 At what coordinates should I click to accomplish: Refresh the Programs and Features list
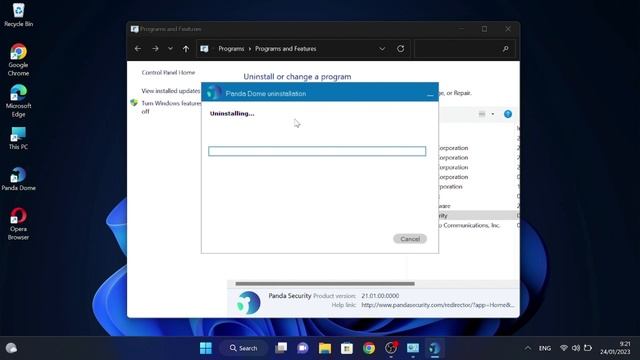400,49
